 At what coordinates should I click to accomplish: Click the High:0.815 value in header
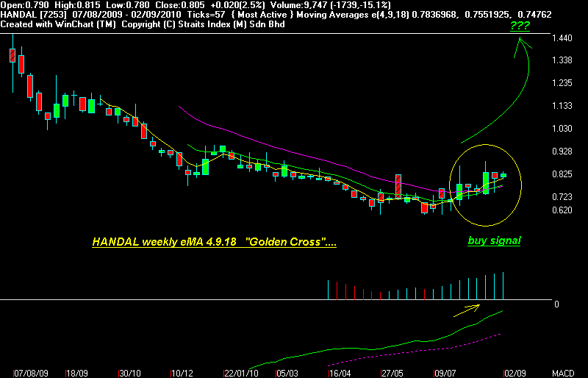tap(77, 5)
